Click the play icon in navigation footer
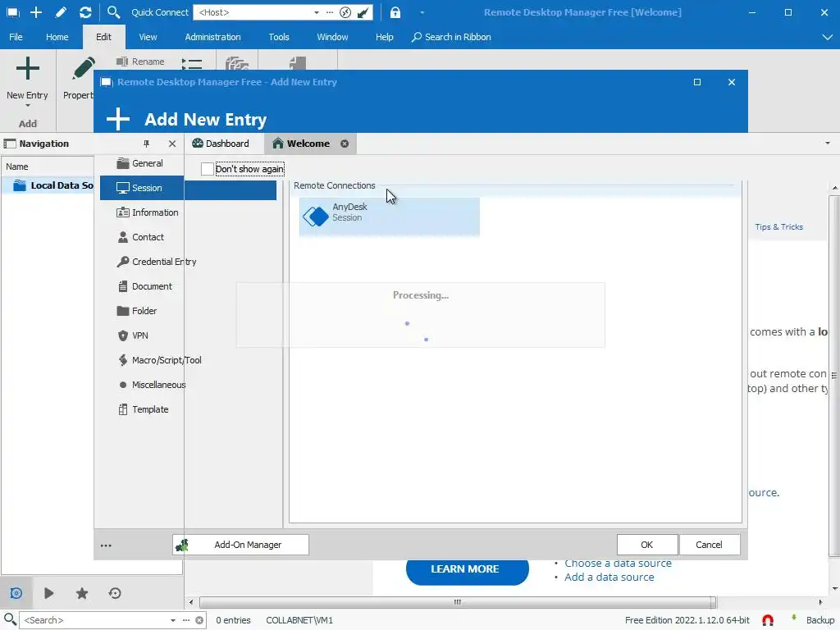This screenshot has height=630, width=840. tap(48, 593)
